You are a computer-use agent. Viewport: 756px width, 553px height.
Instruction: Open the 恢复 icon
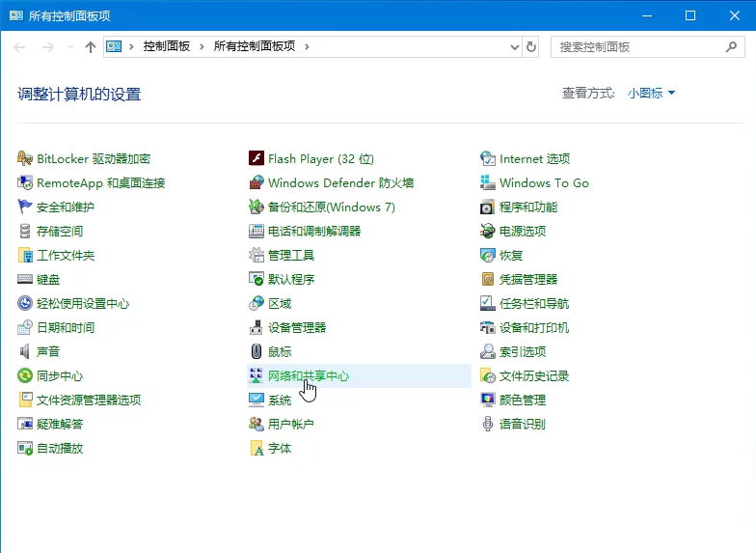pyautogui.click(x=488, y=255)
